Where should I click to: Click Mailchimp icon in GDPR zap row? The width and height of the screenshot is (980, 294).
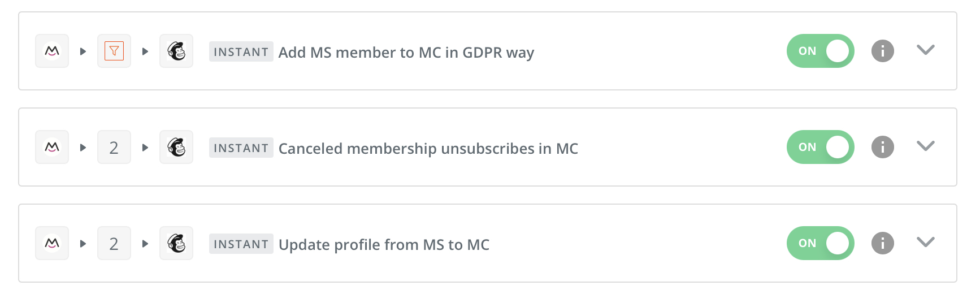(176, 51)
